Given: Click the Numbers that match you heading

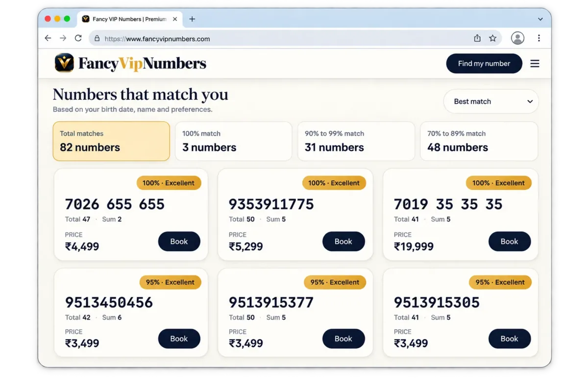Looking at the screenshot, I should click(x=141, y=95).
